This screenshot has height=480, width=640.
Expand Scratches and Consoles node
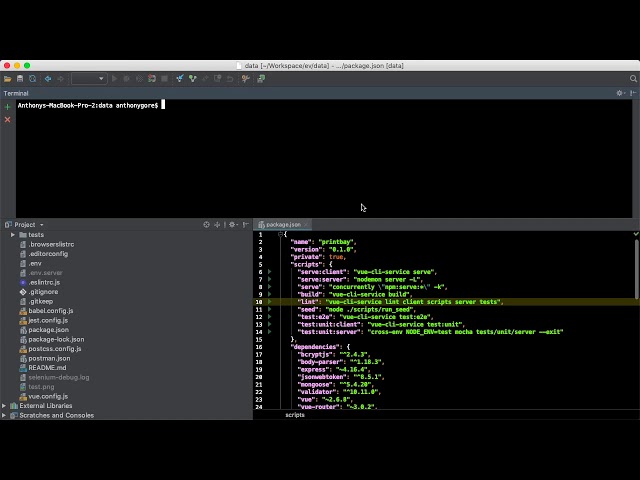point(4,416)
